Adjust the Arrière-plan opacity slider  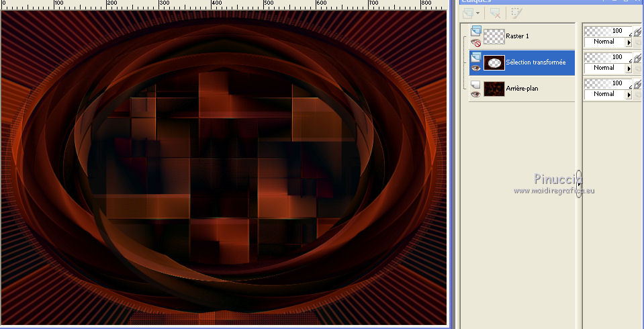[x=608, y=84]
